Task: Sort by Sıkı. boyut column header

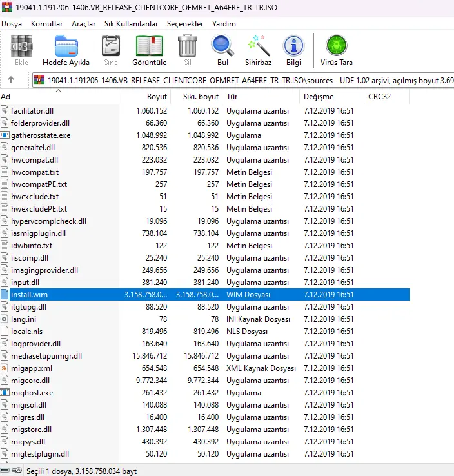Action: pyautogui.click(x=196, y=97)
